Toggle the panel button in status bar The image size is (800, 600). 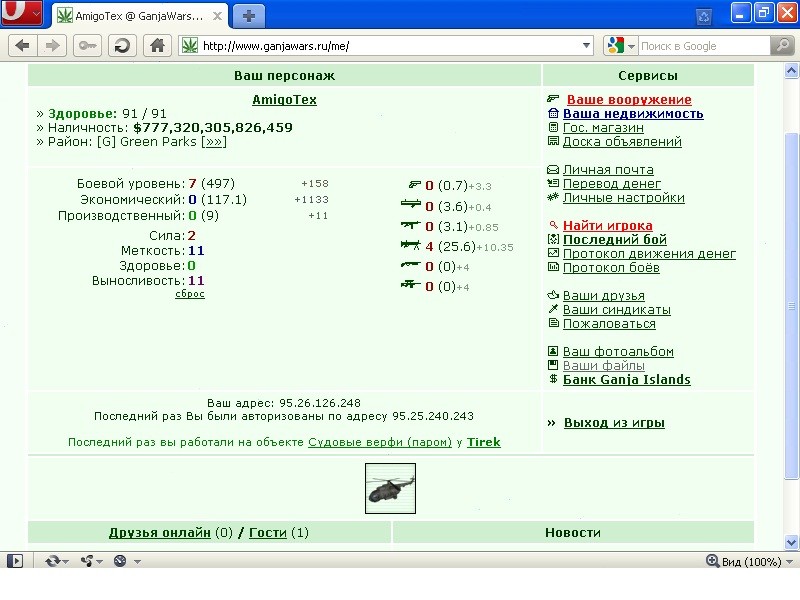(x=15, y=561)
